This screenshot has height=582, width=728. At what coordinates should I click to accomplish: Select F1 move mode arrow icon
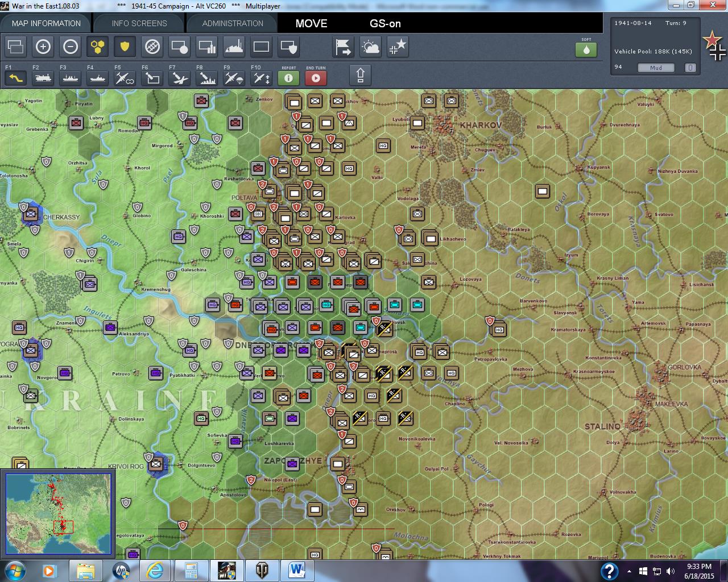(x=16, y=78)
